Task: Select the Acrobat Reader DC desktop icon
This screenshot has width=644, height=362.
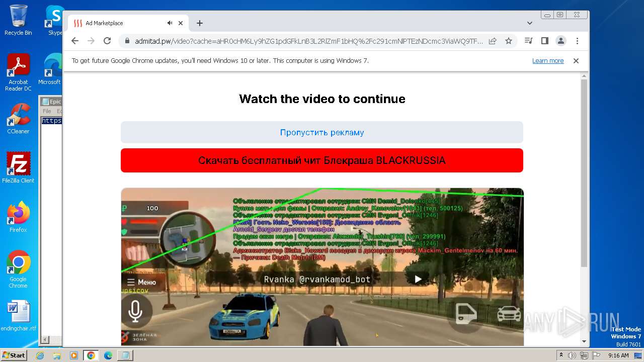Action: pos(18,73)
